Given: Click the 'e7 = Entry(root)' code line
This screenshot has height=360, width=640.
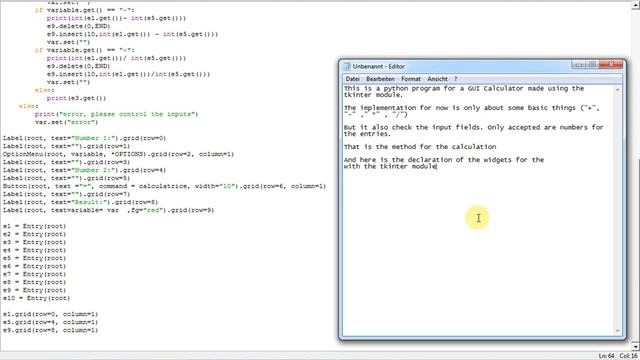Looking at the screenshot, I should 34,275.
